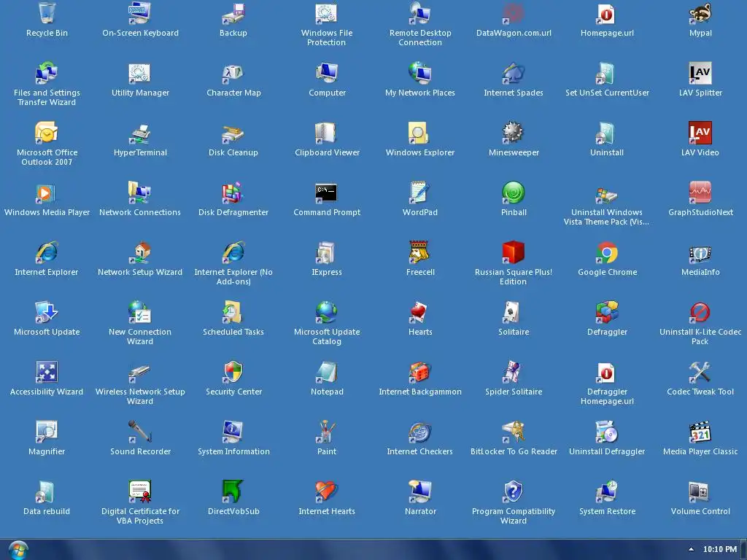747x560 pixels.
Task: Open Command Prompt shortcut
Action: pyautogui.click(x=327, y=192)
